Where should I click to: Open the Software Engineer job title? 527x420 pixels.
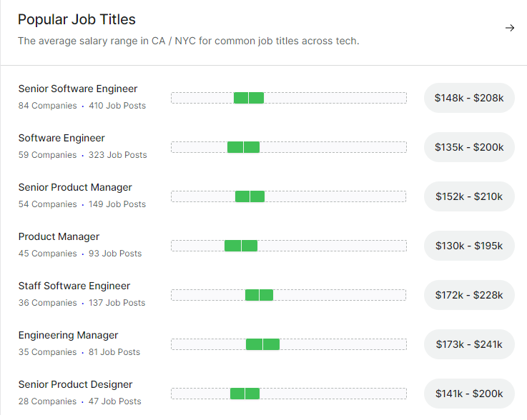[61, 138]
